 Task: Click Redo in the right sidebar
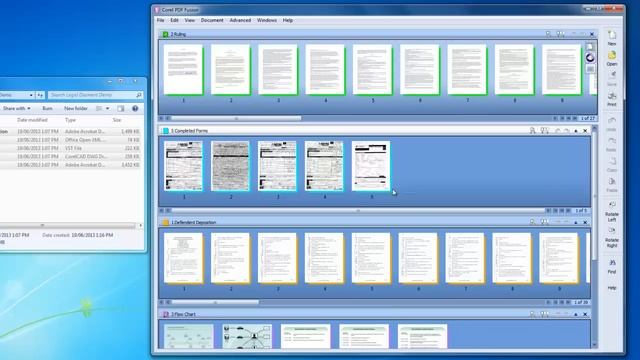pos(611,144)
